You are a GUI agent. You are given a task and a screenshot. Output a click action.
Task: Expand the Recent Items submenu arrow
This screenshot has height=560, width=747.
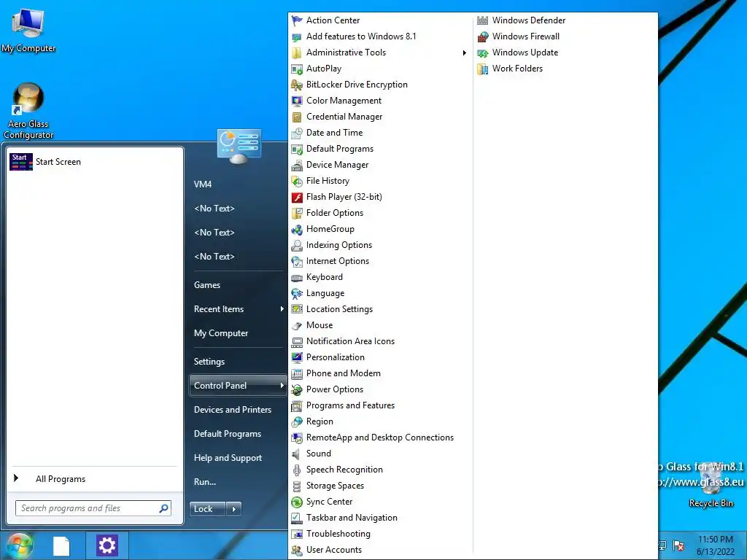tap(282, 309)
